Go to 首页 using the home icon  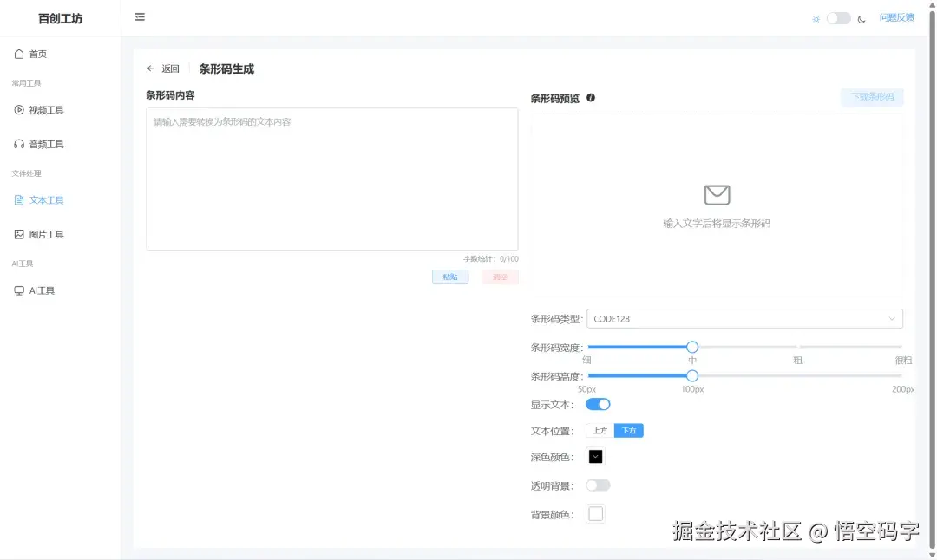[35, 54]
